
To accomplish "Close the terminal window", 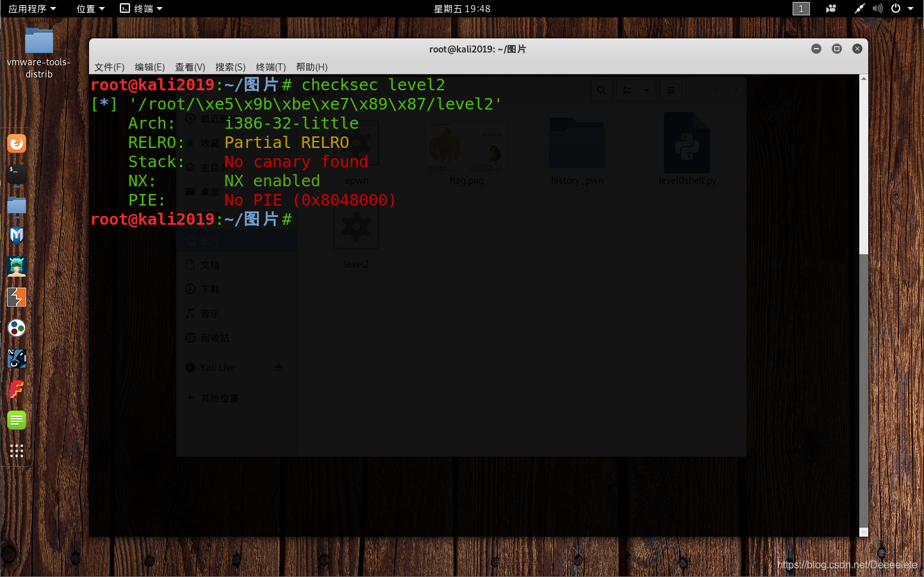I will coord(857,49).
